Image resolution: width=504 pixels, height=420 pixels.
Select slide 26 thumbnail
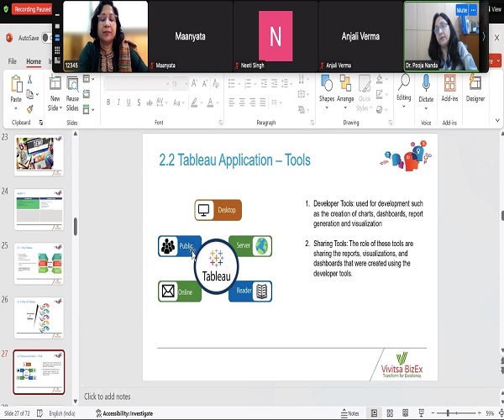pos(39,318)
